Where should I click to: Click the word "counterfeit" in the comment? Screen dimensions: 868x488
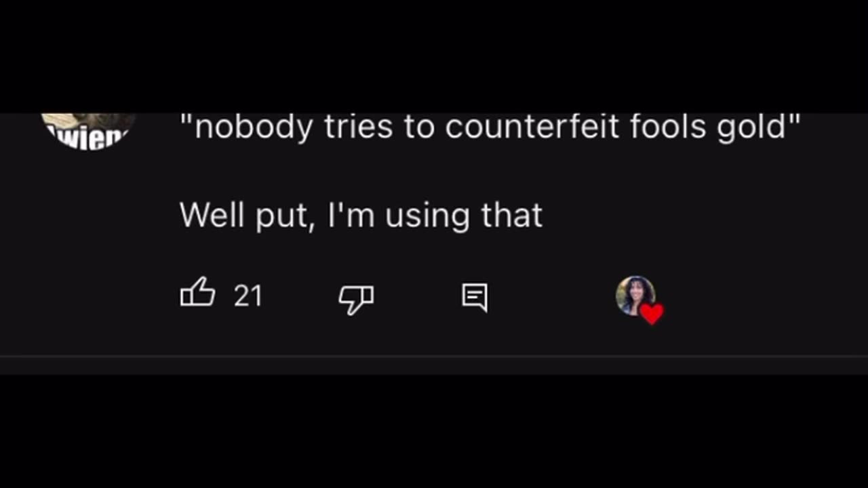tap(532, 127)
